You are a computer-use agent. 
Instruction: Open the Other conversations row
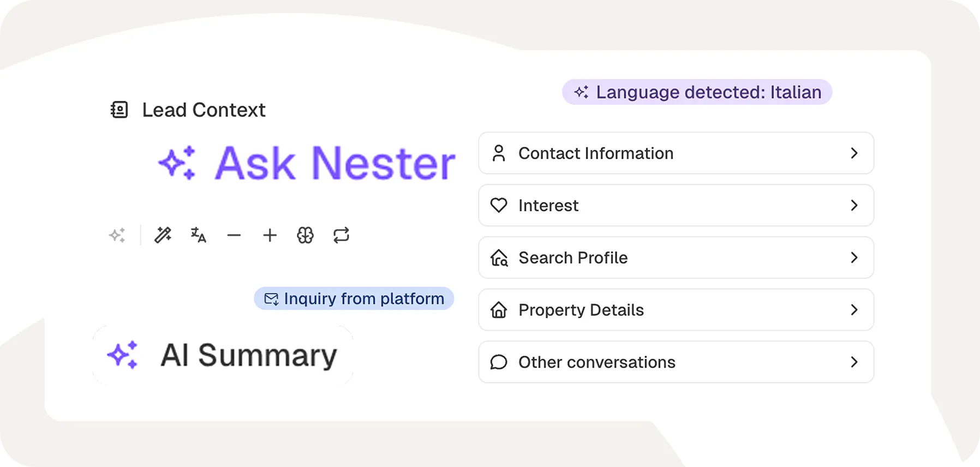point(676,362)
